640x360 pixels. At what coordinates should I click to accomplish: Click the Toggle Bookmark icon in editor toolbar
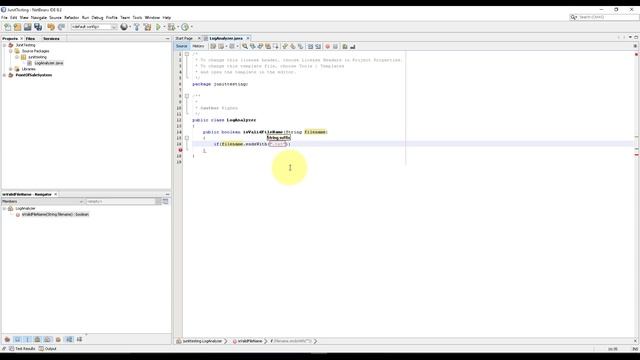pos(300,47)
